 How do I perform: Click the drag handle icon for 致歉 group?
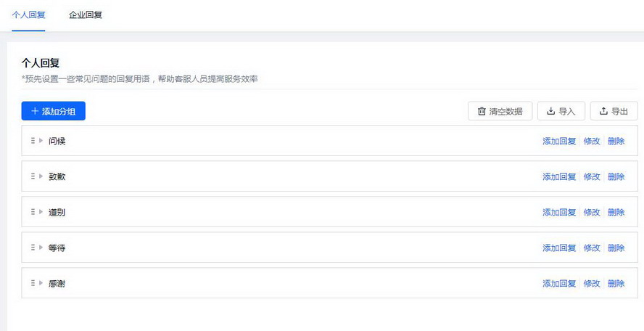tap(33, 176)
